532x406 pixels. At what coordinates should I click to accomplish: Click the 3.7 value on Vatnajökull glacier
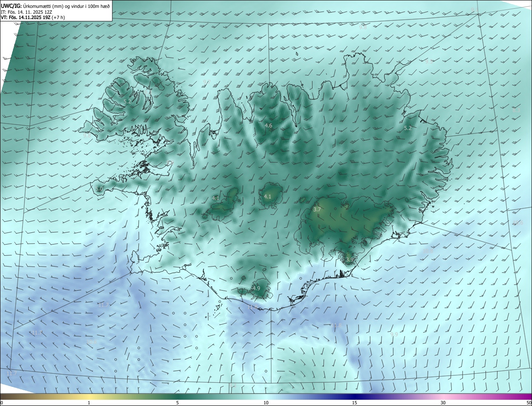(x=317, y=210)
